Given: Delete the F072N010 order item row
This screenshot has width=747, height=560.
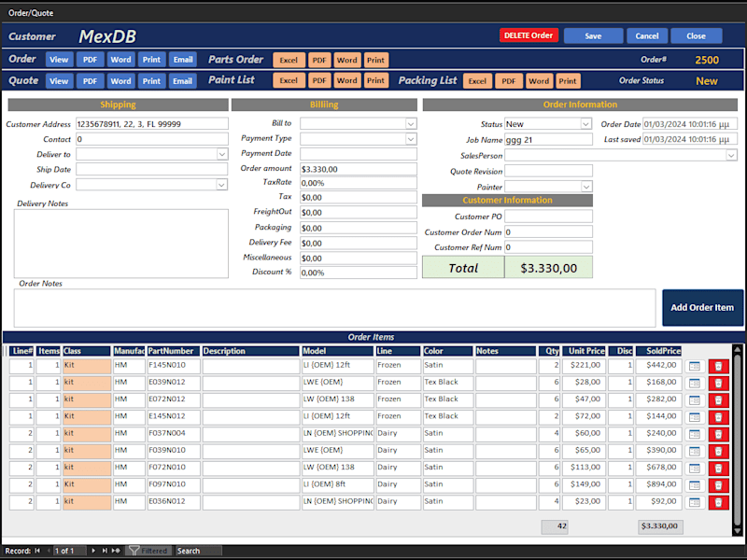Looking at the screenshot, I should (x=718, y=469).
